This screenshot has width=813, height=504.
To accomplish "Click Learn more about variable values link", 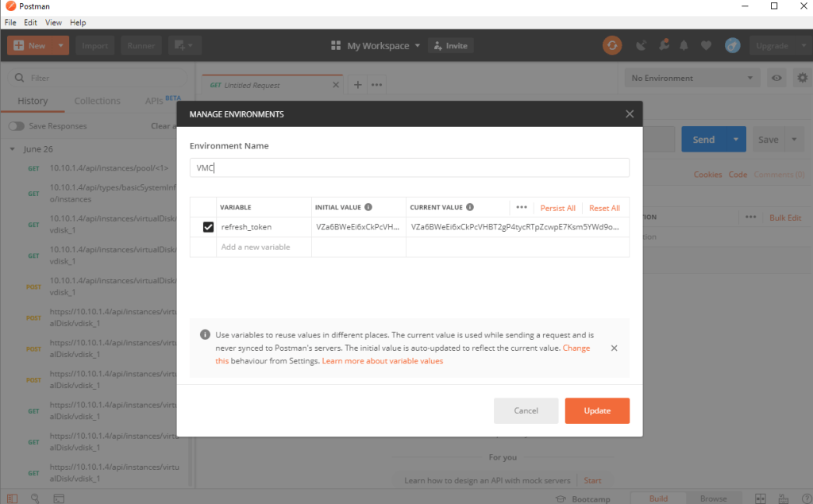I will (382, 360).
